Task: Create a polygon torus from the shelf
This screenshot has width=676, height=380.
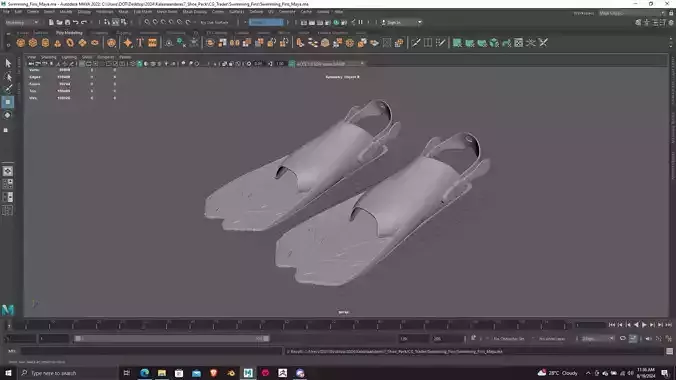Action: (x=70, y=43)
